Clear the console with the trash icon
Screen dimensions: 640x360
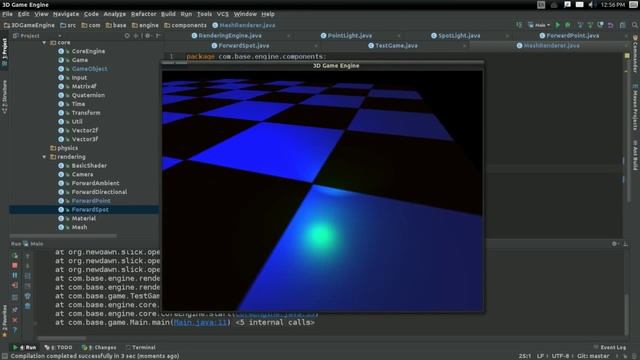coord(27,306)
